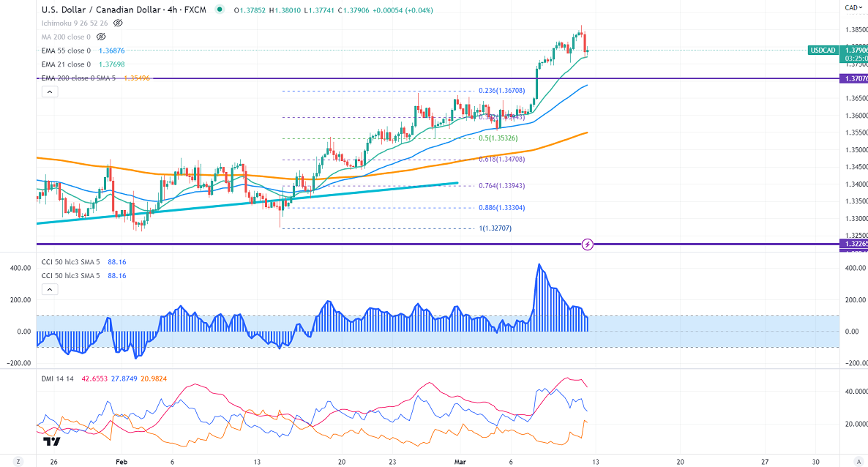This screenshot has height=467, width=868.
Task: Click the TradingView logo
Action: (51, 441)
